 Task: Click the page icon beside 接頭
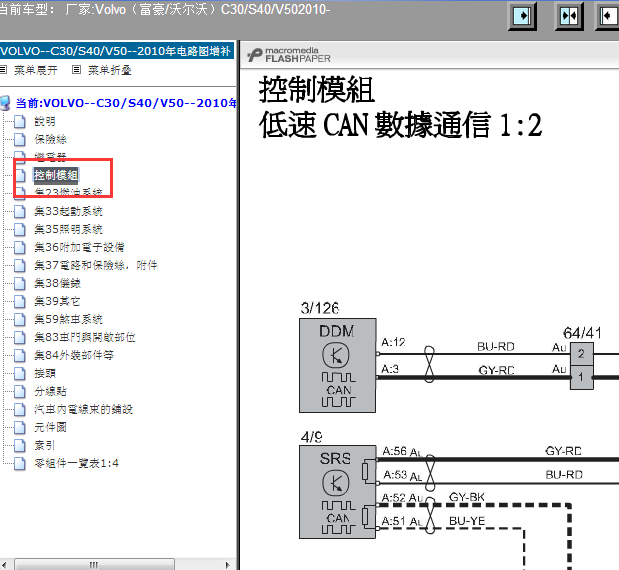point(20,373)
